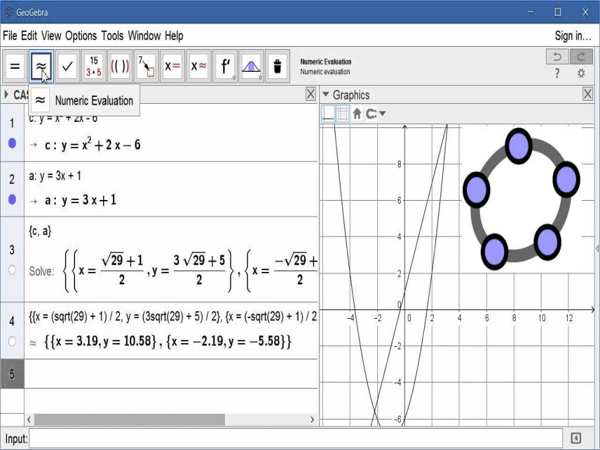Viewport: 600px width, 450px height.
Task: Click the Input bar text field
Action: pyautogui.click(x=295, y=439)
